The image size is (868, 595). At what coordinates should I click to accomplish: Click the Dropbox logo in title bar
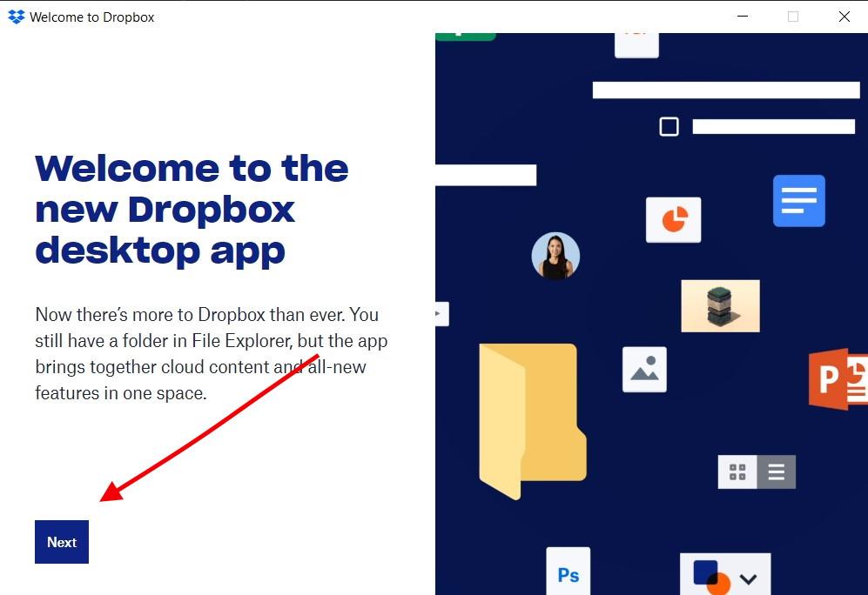pyautogui.click(x=17, y=17)
